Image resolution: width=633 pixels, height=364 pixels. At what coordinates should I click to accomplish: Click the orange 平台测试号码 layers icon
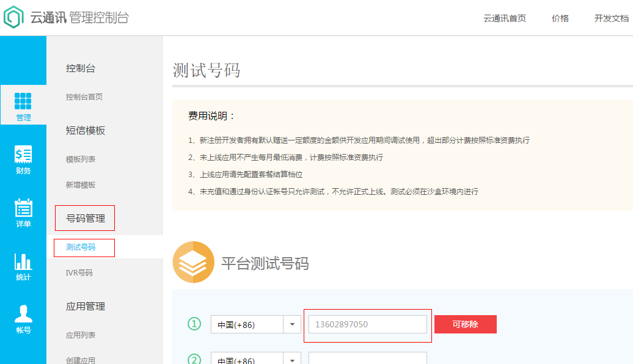click(x=193, y=262)
